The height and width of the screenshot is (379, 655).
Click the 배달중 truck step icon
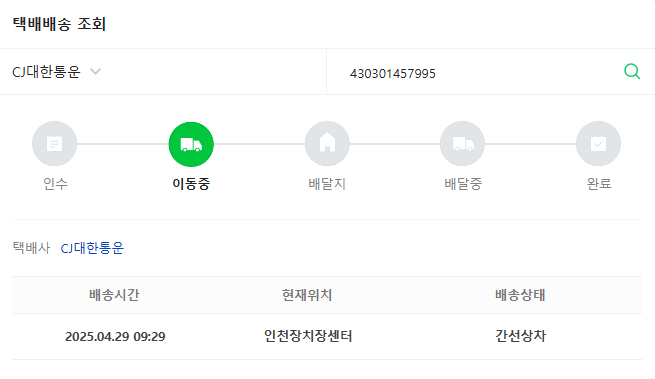click(462, 144)
